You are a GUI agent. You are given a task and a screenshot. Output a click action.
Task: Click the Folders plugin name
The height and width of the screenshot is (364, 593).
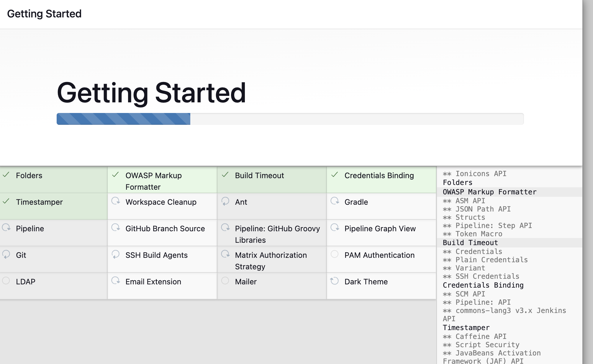pyautogui.click(x=29, y=176)
